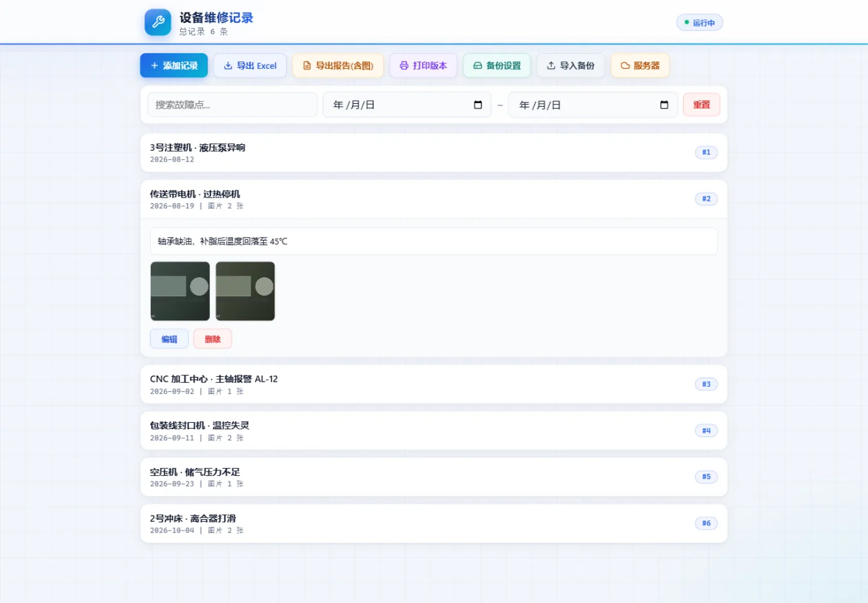Open the start date calendar picker icon
The image size is (868, 603).
478,105
